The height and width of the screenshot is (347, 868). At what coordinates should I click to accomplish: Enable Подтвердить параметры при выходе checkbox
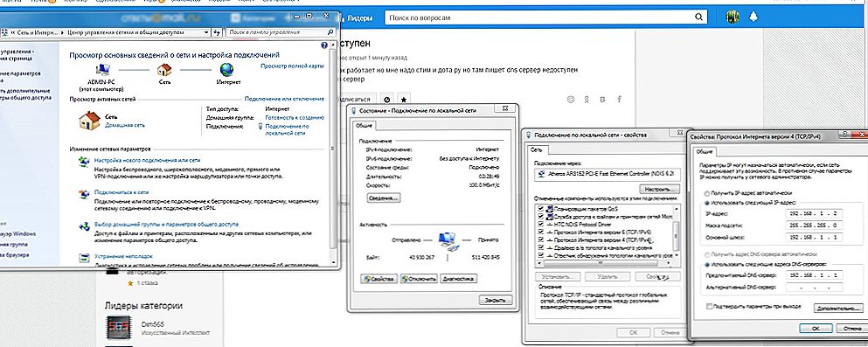709,306
